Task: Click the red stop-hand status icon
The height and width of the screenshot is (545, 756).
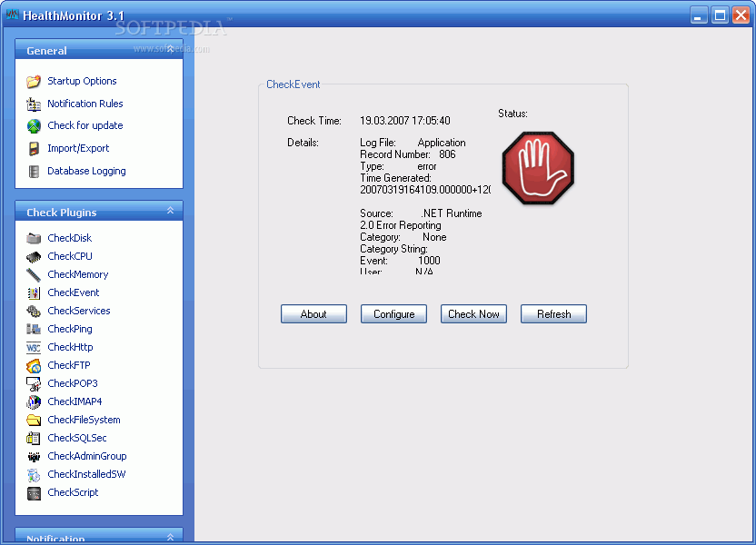Action: click(x=538, y=168)
